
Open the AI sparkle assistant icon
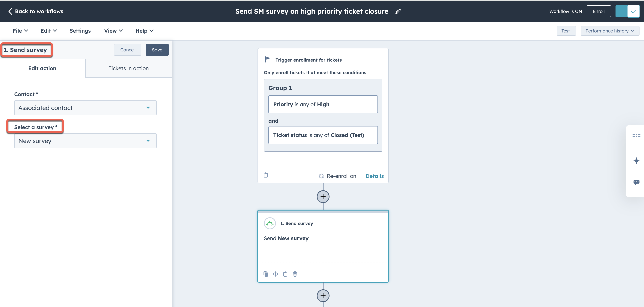(x=636, y=161)
